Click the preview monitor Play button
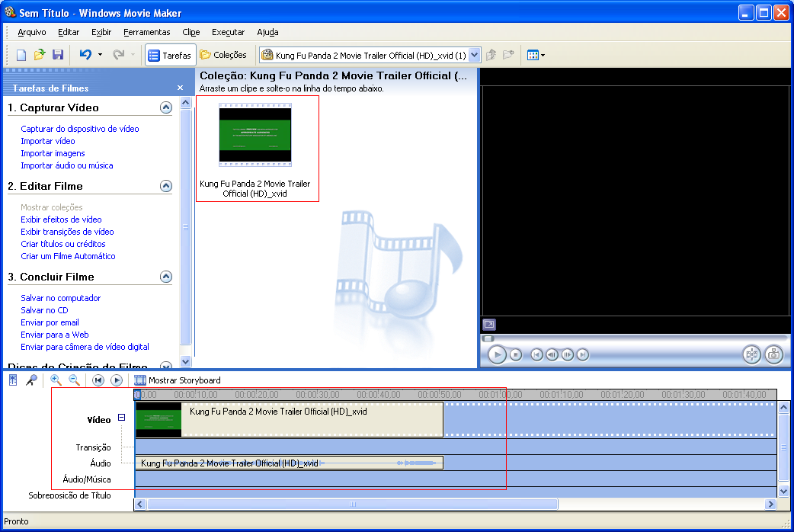The height and width of the screenshot is (532, 794). (x=498, y=354)
